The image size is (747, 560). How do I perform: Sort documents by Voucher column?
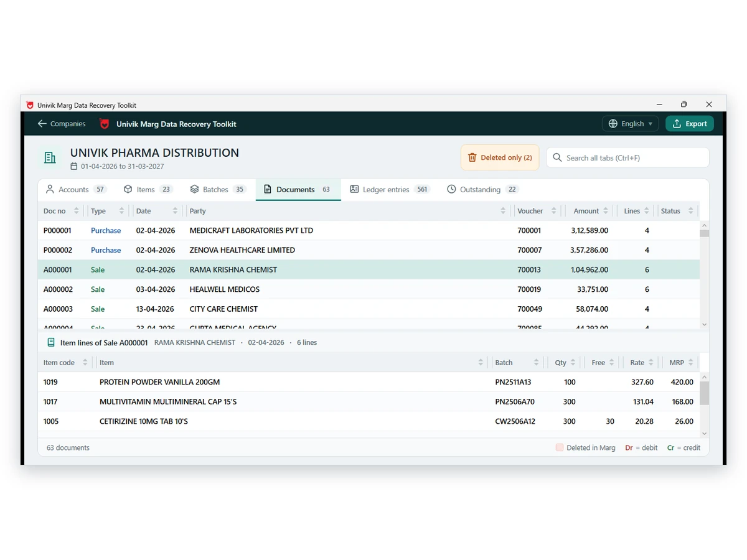coord(537,211)
